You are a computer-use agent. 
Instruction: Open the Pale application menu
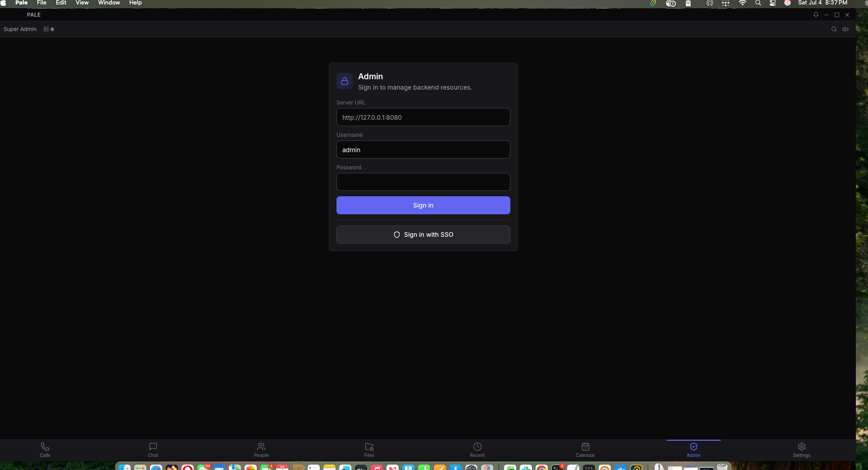pos(22,3)
